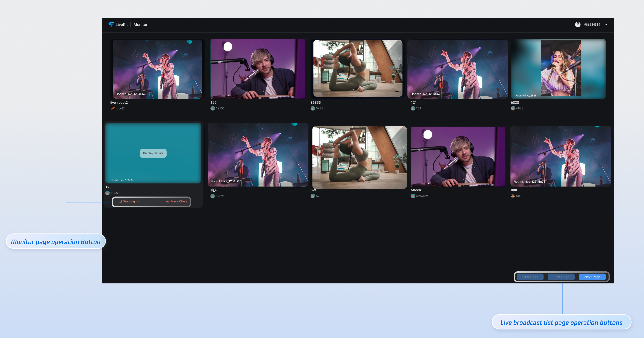Open the live_robot2 stream thumbnail
The height and width of the screenshot is (338, 644).
coord(157,69)
